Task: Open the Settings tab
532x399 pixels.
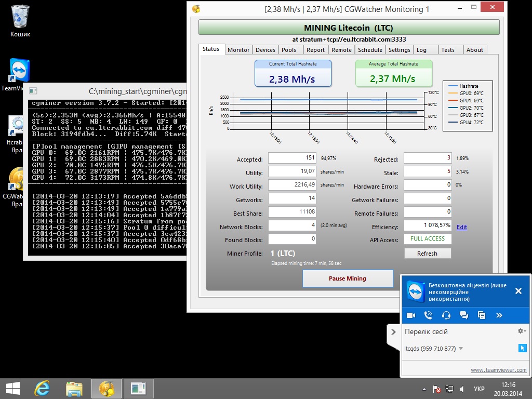Action: click(400, 50)
